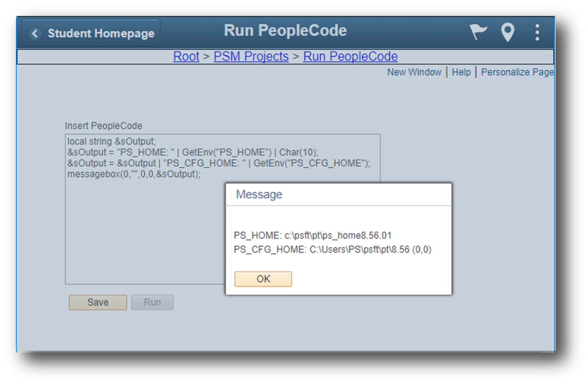Click the messagebox code line in editor
588x385 pixels.
pyautogui.click(x=133, y=174)
